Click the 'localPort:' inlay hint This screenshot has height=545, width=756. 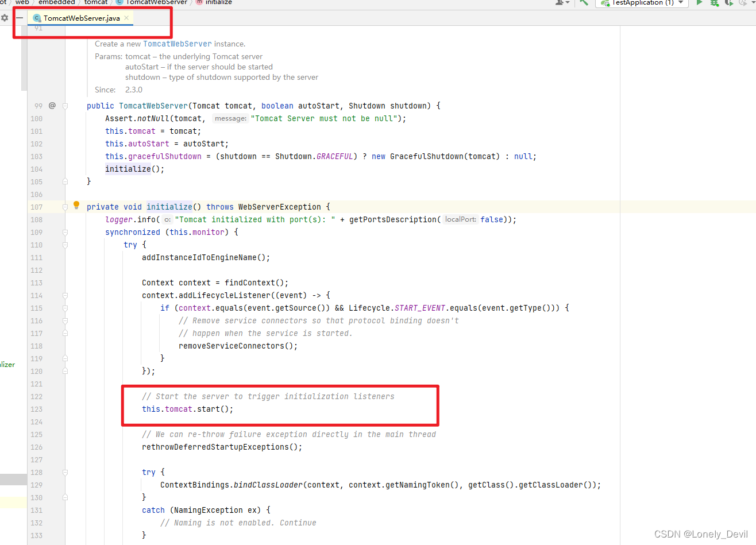[461, 219]
